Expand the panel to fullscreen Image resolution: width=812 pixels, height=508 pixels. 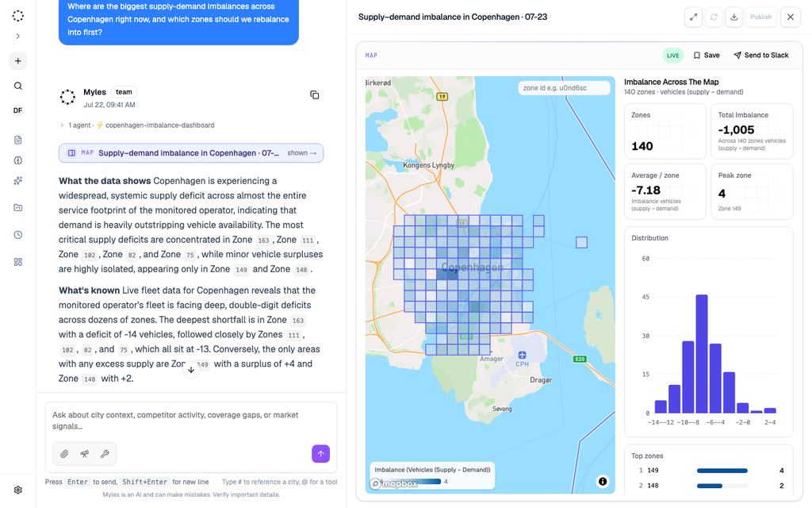tap(693, 17)
